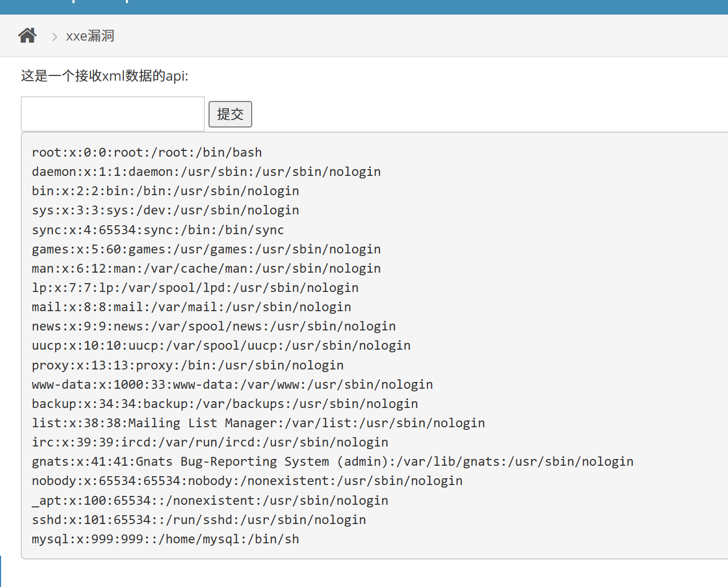Click the irc:x:39:39 output line
The image size is (728, 587).
(x=210, y=442)
